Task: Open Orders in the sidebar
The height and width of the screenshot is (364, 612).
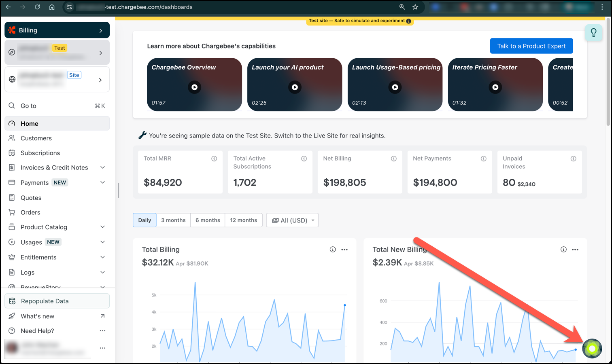Action: pos(57,212)
